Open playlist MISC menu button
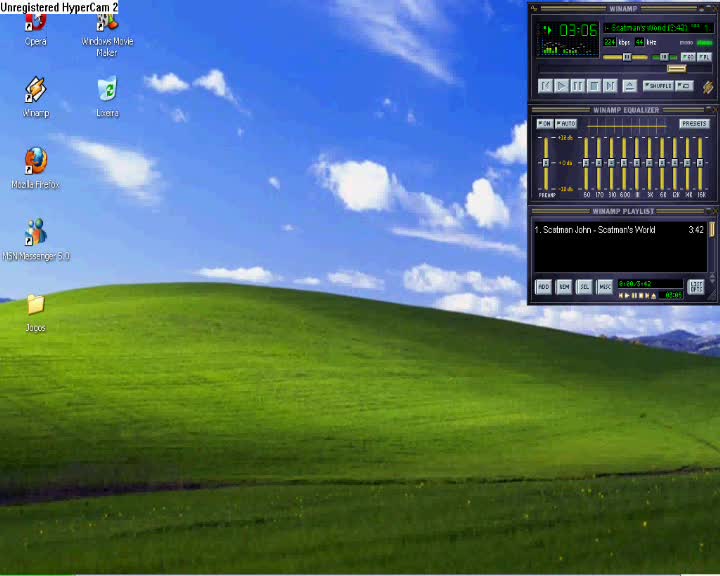The image size is (720, 576). pyautogui.click(x=605, y=287)
